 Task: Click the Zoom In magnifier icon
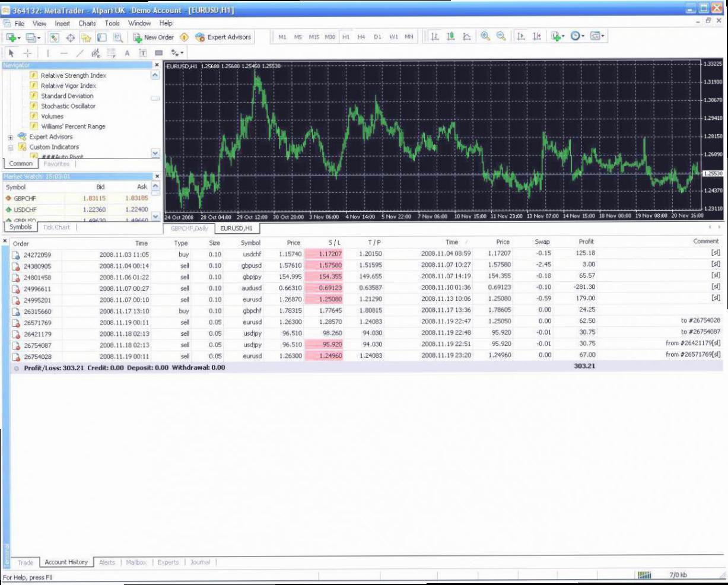coord(485,37)
